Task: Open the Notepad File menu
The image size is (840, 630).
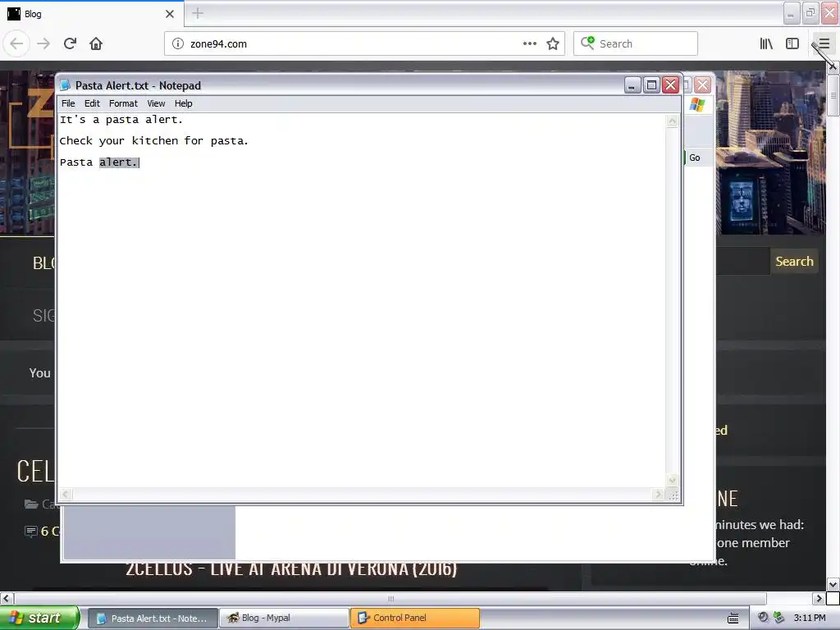Action: pyautogui.click(x=68, y=103)
